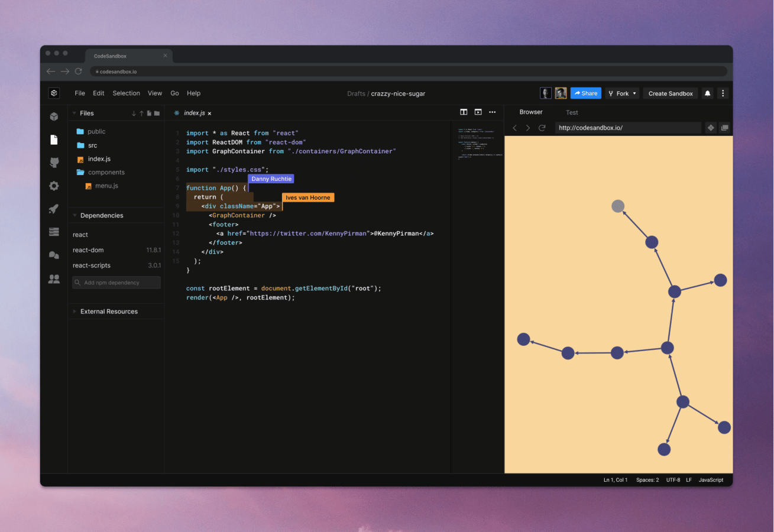Create a new folder in Files
Screen dimensions: 774x532
157,113
